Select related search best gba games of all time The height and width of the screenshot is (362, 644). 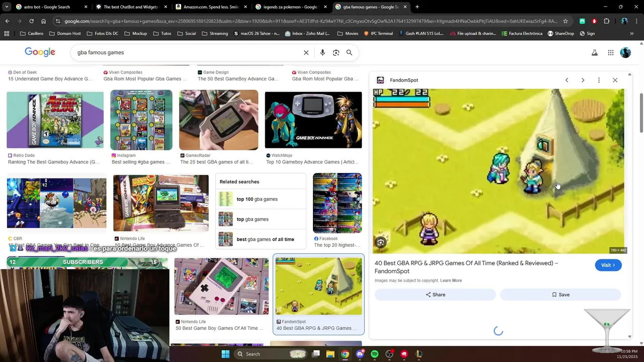(261, 239)
